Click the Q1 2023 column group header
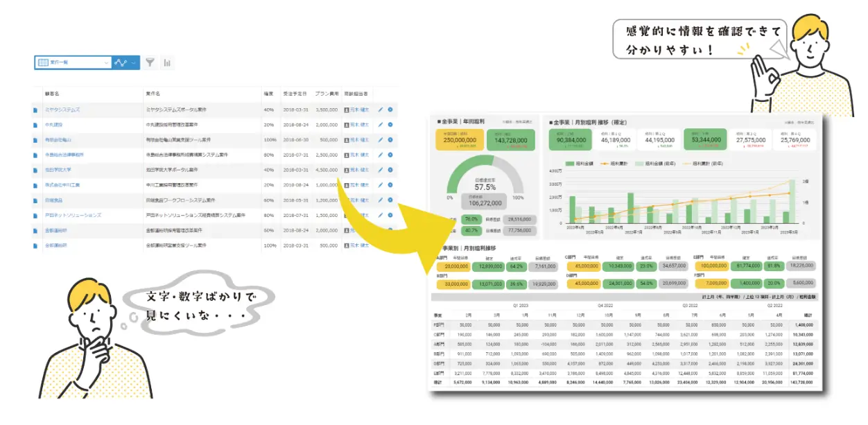The height and width of the screenshot is (425, 868). 521,305
